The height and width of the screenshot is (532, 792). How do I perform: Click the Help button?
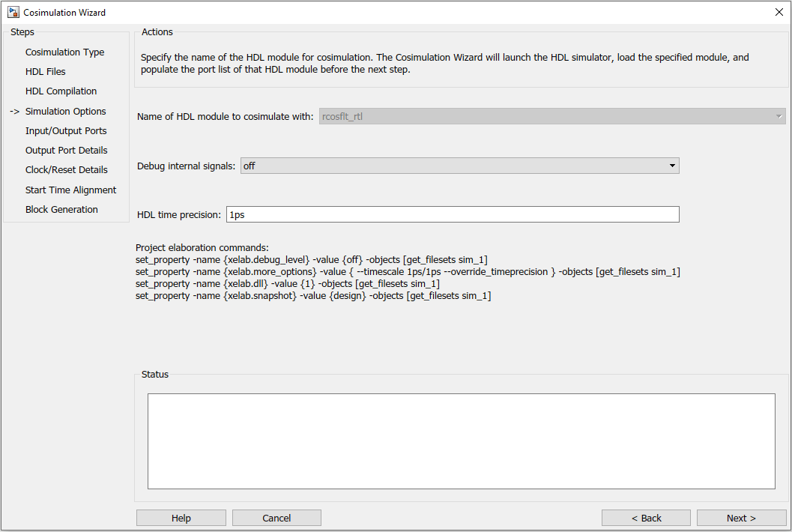(x=181, y=517)
